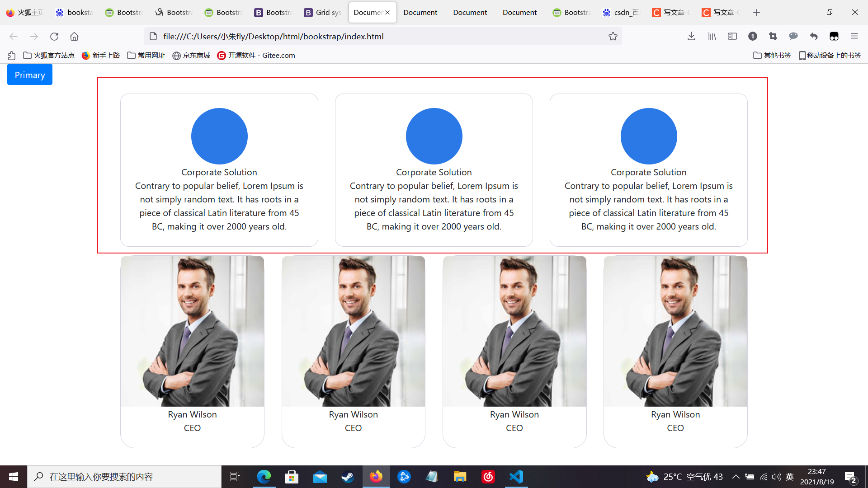Image resolution: width=868 pixels, height=488 pixels.
Task: Click the Firefox reload page icon
Action: (x=54, y=36)
